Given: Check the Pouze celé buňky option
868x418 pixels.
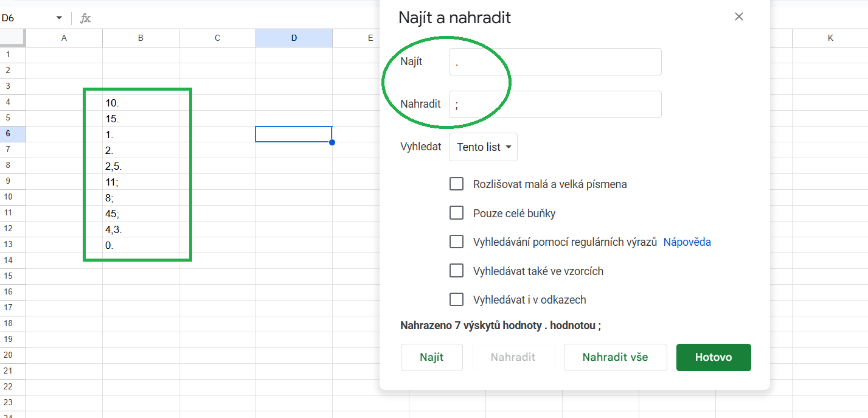Looking at the screenshot, I should tap(456, 213).
